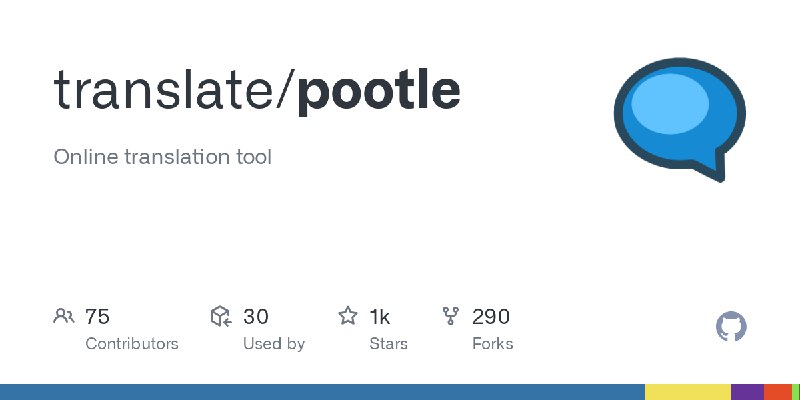Click the GitHub Octocat logo
800x400 pixels.
click(x=731, y=326)
